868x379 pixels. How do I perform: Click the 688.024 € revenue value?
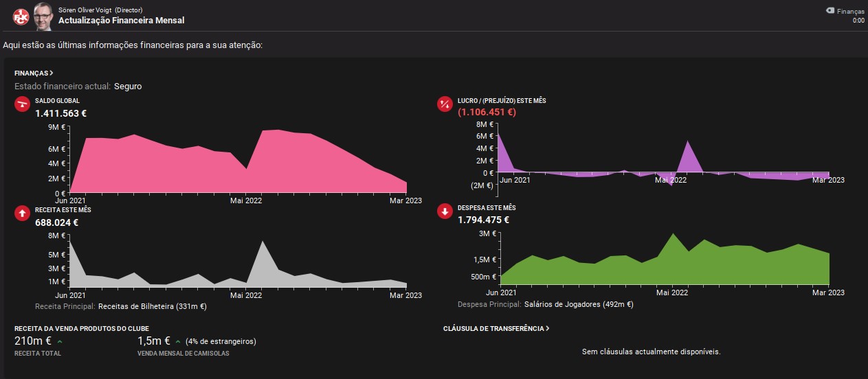(x=56, y=222)
